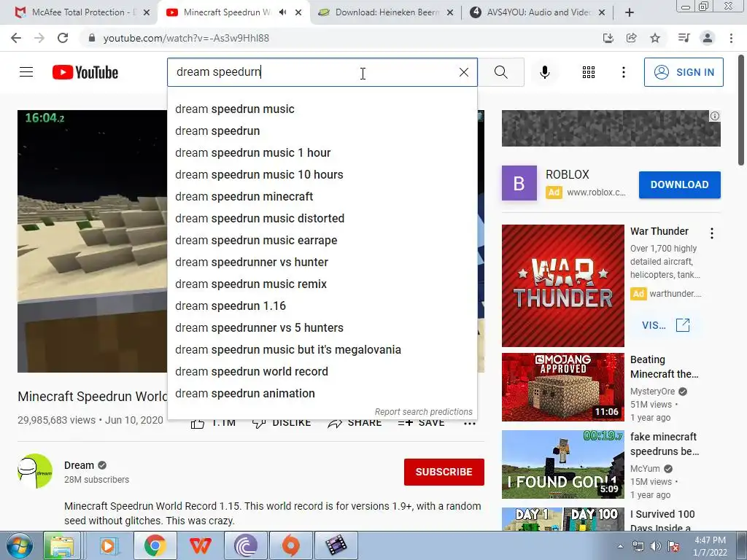Screen dimensions: 747x560
Task: Open the Windows Start menu
Action: (20, 545)
